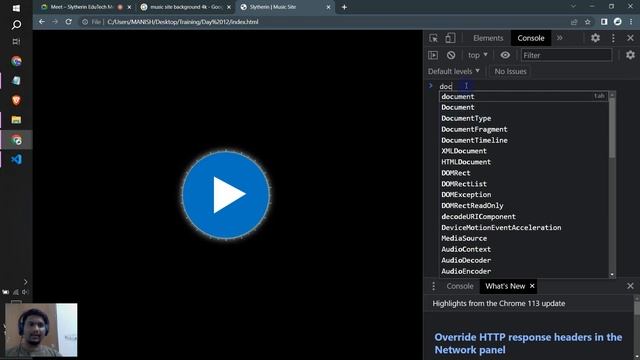Select DocumentType suggestion
The height and width of the screenshot is (360, 640).
coord(524,118)
